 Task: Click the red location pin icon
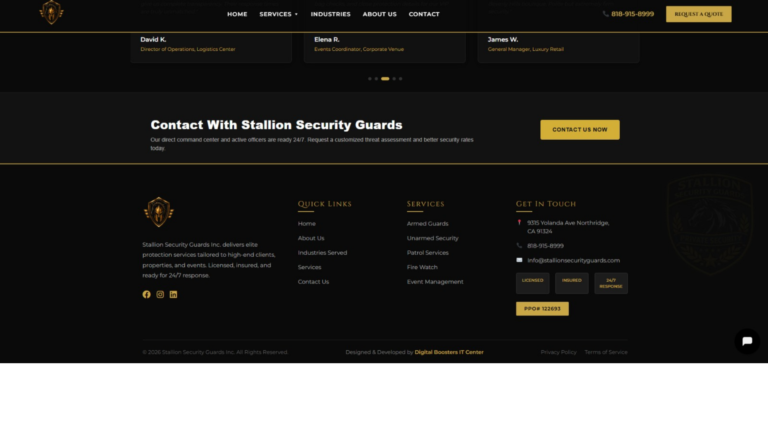tap(519, 222)
